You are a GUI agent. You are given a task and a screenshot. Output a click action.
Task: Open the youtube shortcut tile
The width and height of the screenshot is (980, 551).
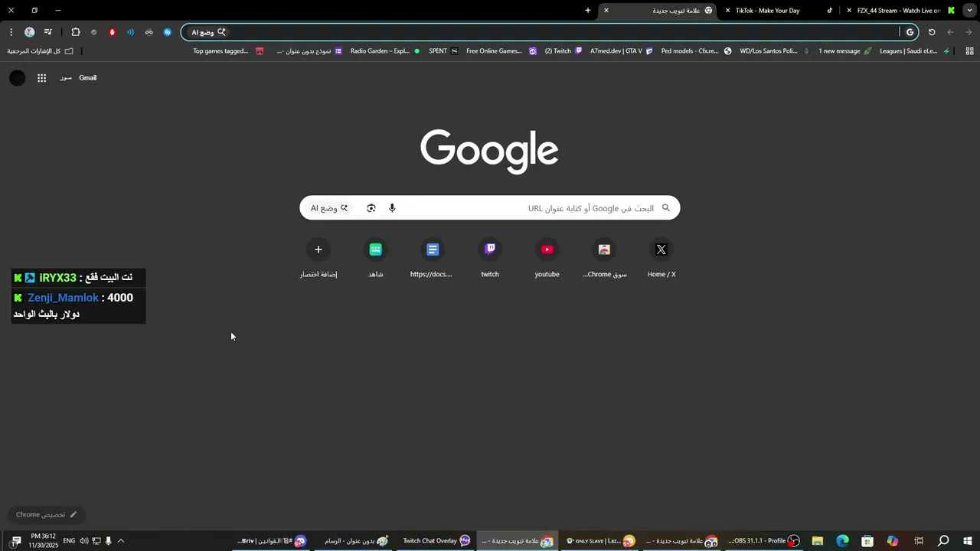(547, 259)
